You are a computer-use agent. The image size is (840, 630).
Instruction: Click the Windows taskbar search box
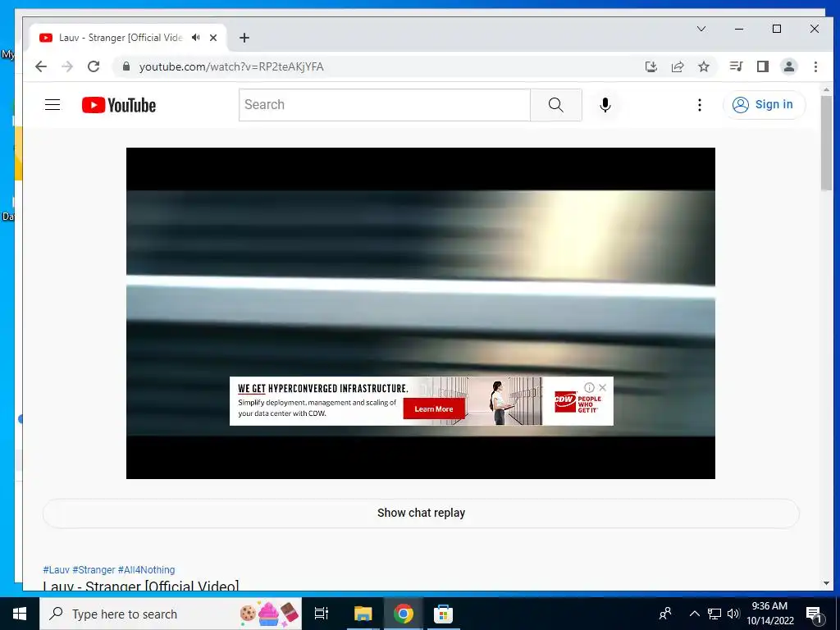[171, 614]
